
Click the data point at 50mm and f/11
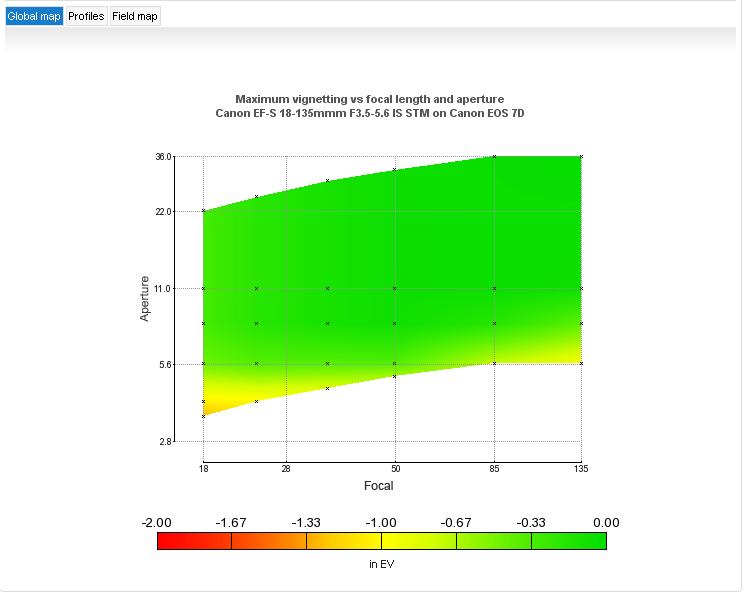[395, 288]
